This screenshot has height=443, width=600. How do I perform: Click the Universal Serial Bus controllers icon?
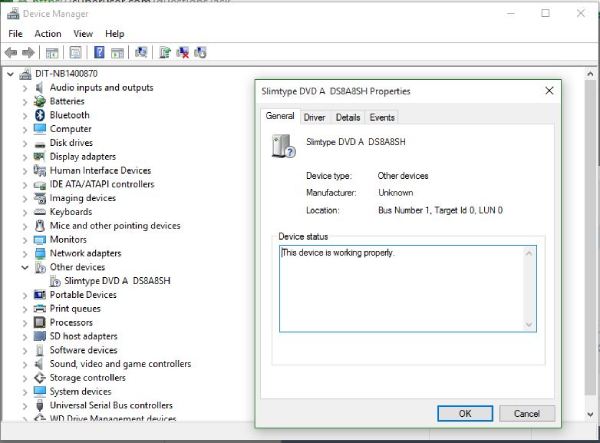39,405
